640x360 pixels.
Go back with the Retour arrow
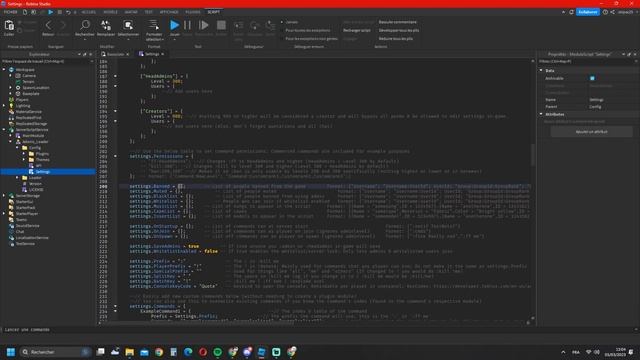tap(48, 26)
